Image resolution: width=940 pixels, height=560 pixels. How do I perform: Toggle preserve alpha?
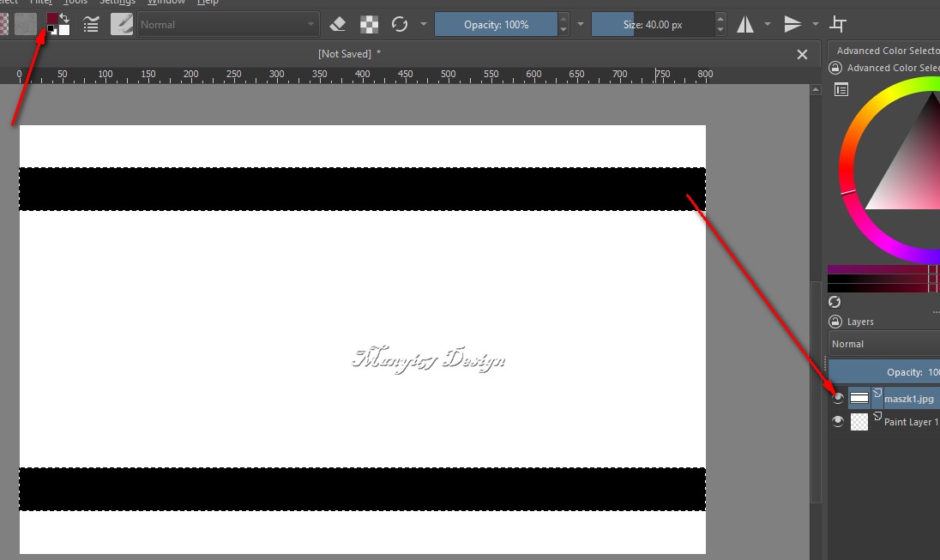pos(369,25)
